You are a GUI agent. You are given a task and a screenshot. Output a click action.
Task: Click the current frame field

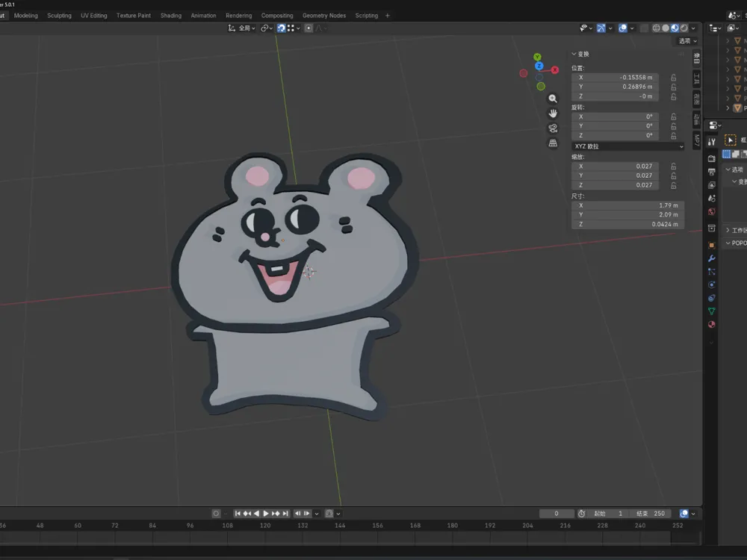557,514
